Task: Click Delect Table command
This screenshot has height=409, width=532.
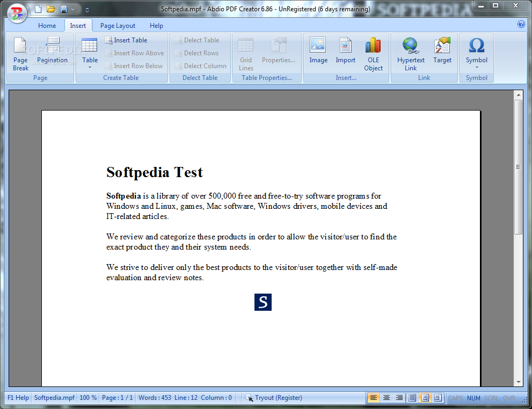Action: [x=197, y=40]
